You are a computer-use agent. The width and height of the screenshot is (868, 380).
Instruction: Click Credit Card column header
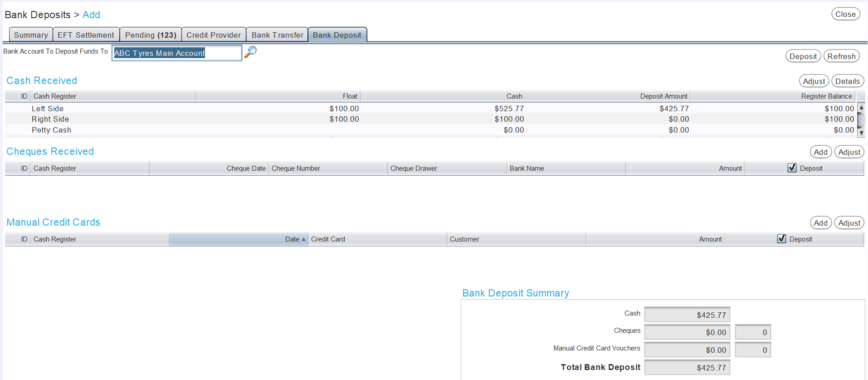[377, 239]
